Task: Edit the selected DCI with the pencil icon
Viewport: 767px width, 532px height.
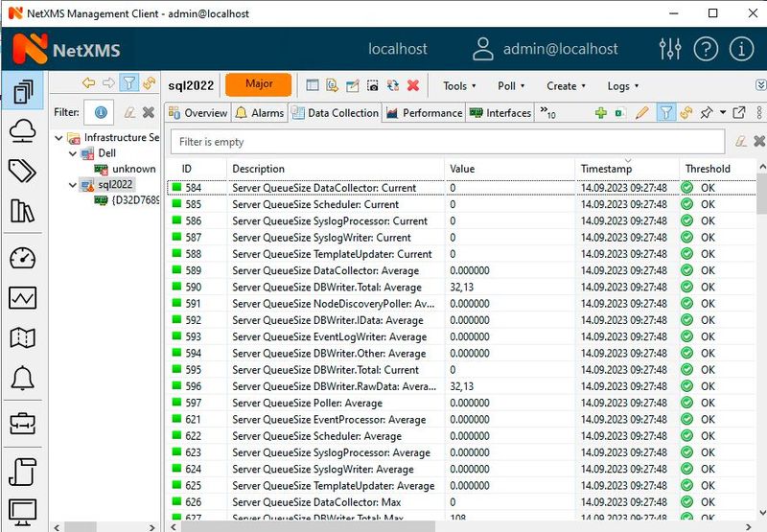Action: click(641, 113)
